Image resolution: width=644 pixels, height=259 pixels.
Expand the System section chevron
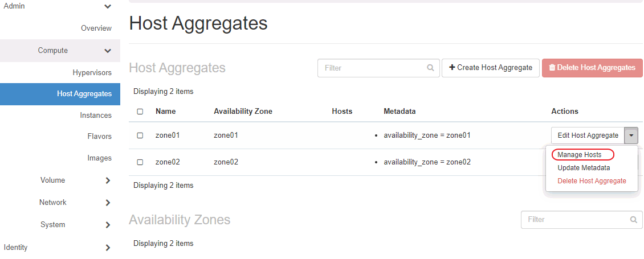(108, 225)
